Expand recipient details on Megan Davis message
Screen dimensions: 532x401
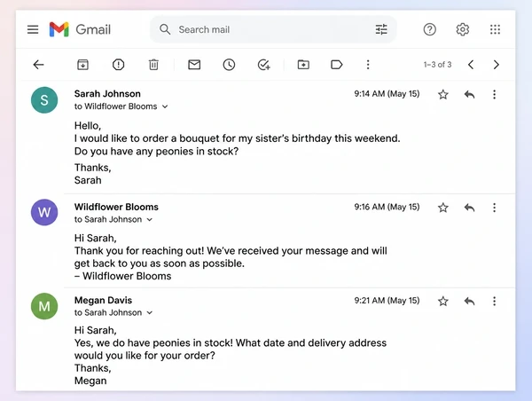point(150,312)
